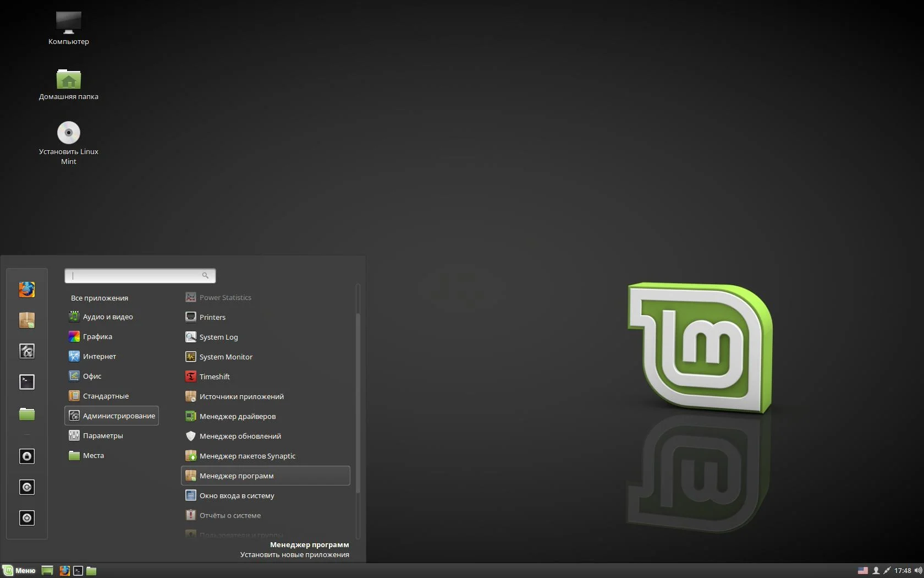Click the Log Out icon in sidebar
924x578 pixels.
pos(27,487)
